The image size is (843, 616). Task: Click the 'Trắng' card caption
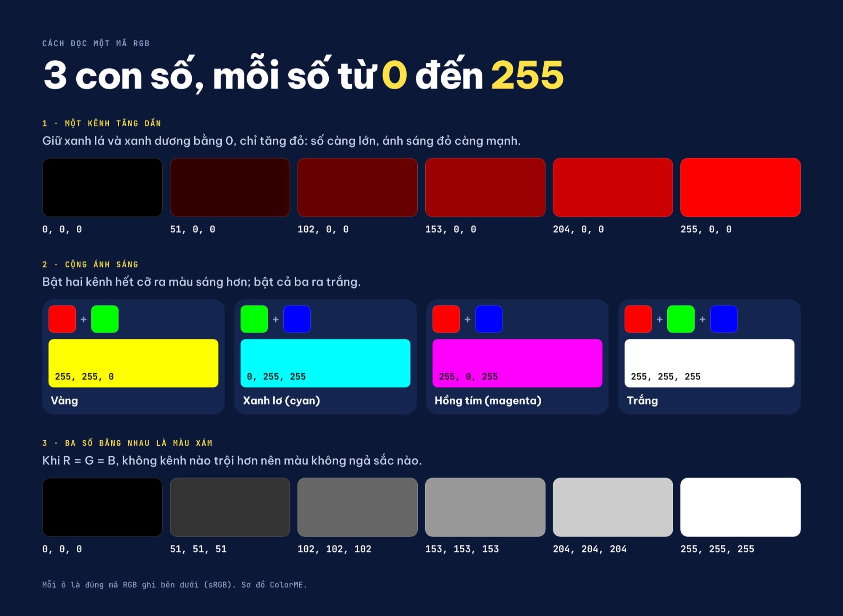click(642, 400)
